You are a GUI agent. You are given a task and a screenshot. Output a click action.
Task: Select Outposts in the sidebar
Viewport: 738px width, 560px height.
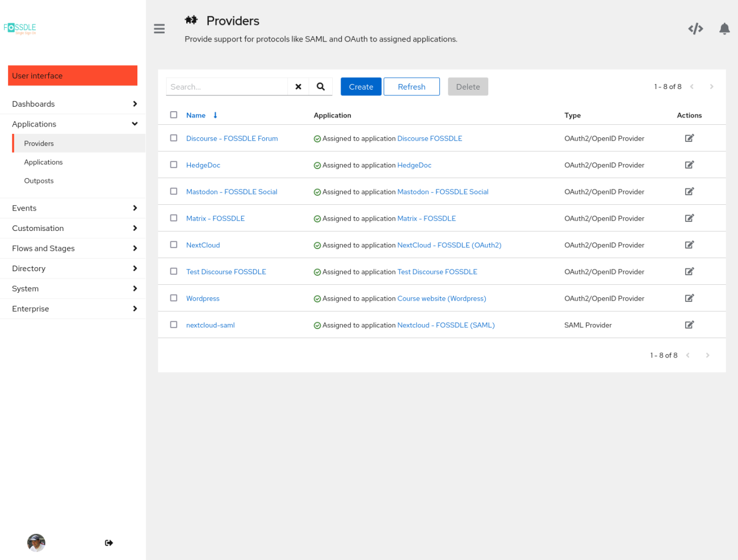tap(39, 180)
